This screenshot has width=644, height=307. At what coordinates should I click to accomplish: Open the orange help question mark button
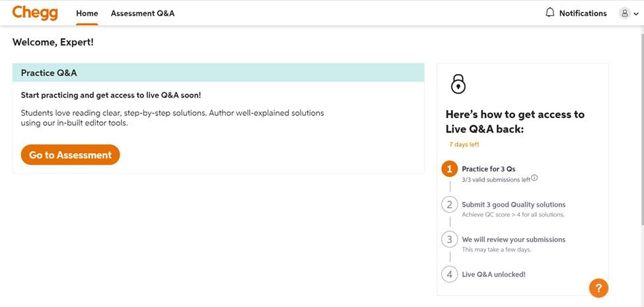tap(598, 288)
